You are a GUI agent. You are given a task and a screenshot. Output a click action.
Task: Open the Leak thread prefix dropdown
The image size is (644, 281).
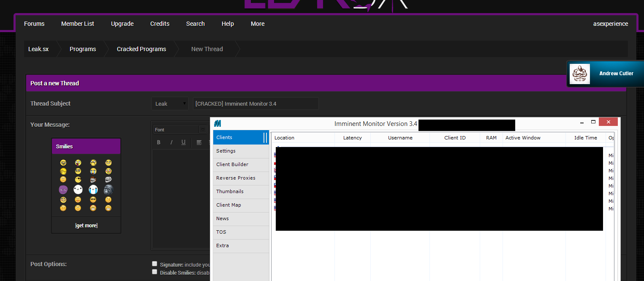170,104
